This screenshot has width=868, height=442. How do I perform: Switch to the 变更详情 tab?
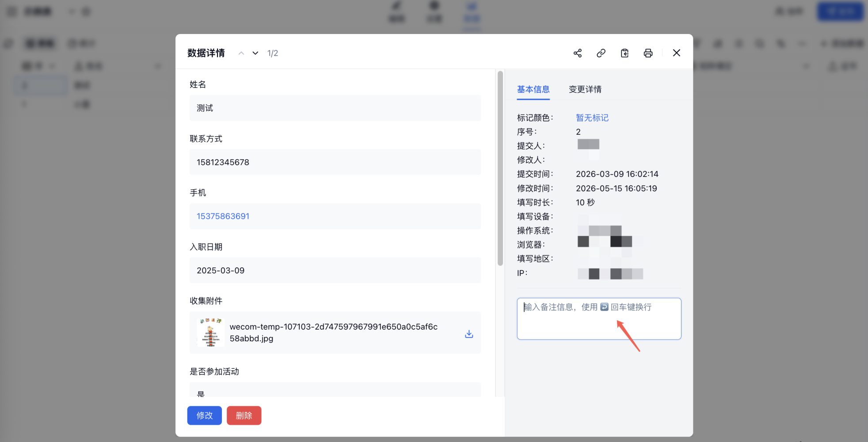[585, 89]
